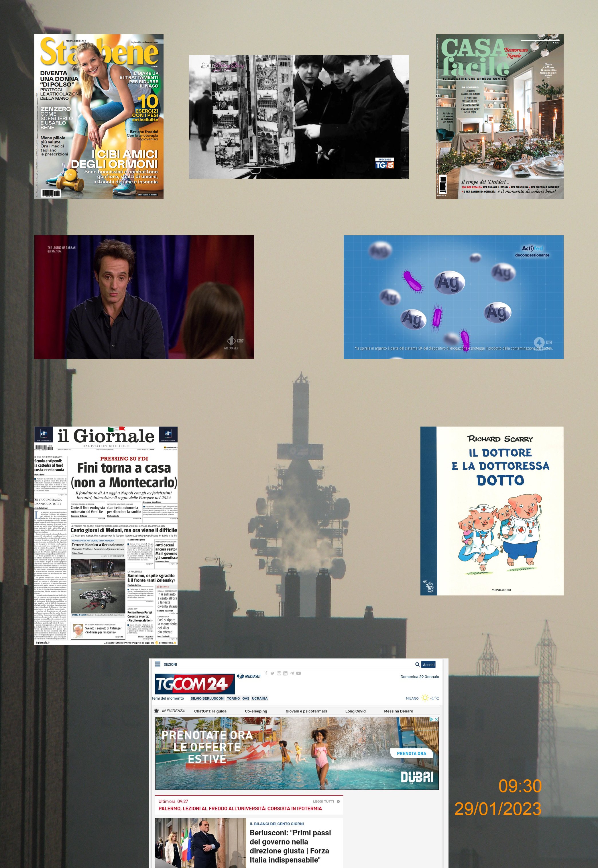This screenshot has height=868, width=598.
Task: Close the Dubai ad banner
Action: click(x=436, y=719)
